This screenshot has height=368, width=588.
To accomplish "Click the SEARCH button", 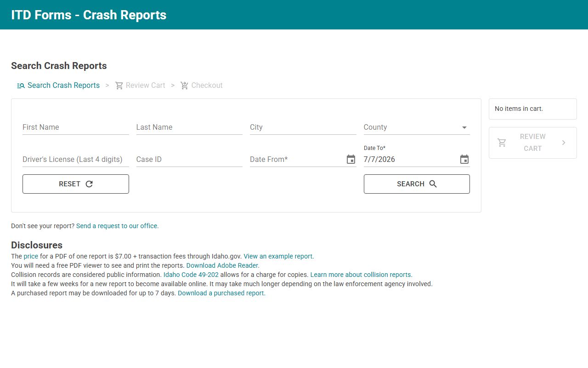I will click(x=417, y=184).
